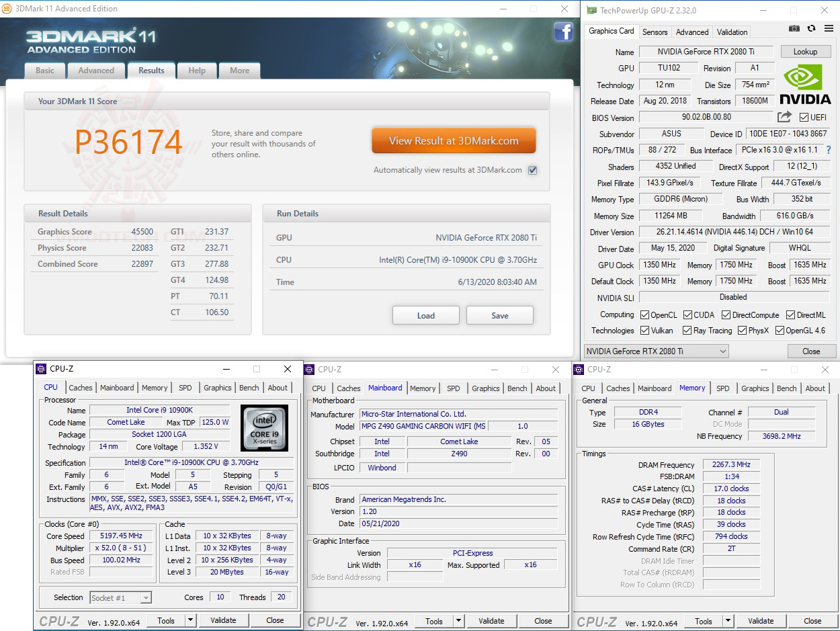Screen dimensions: 840x631
Task: Toggle the DirectML checkbox
Action: (x=791, y=315)
